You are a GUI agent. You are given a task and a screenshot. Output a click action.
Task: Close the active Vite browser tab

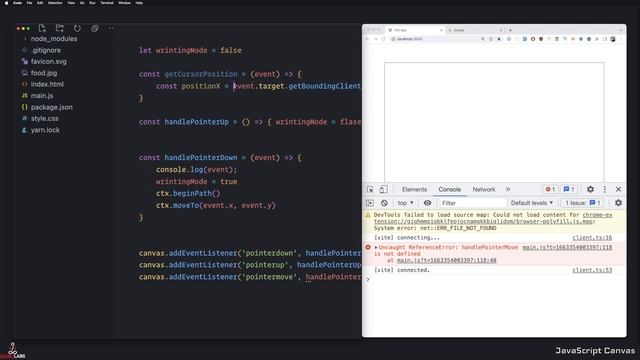[x=441, y=30]
